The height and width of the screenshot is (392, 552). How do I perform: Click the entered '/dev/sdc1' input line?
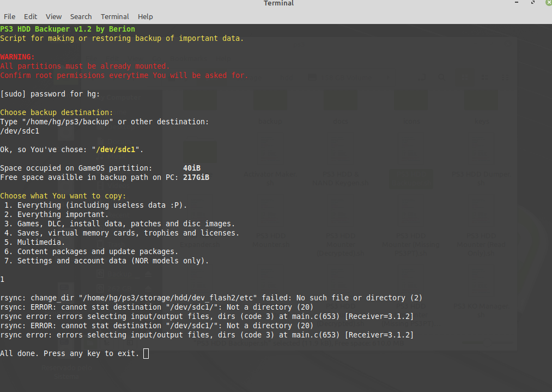(x=20, y=131)
